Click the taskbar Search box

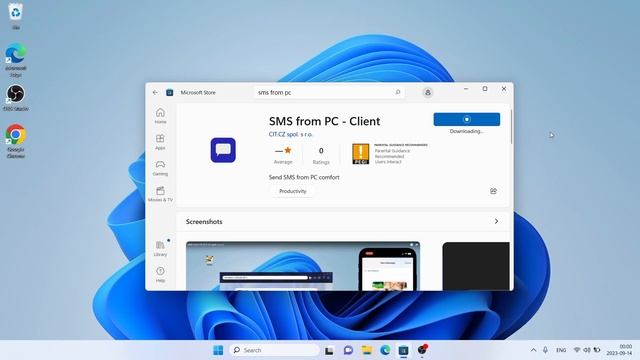pyautogui.click(x=275, y=350)
